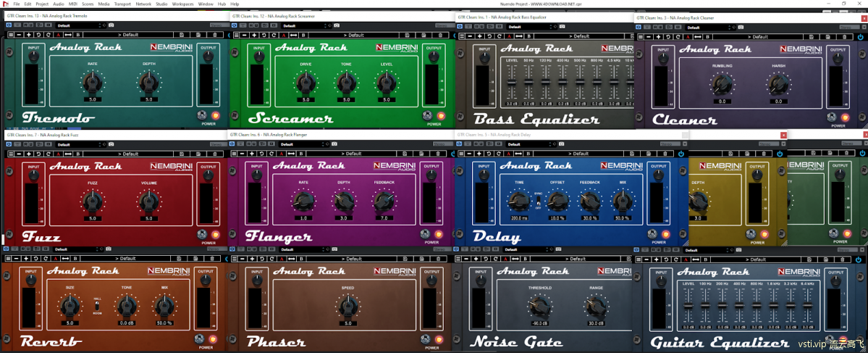Click redo icon in Screamer plugin toolbar
The height and width of the screenshot is (353, 868).
(272, 34)
